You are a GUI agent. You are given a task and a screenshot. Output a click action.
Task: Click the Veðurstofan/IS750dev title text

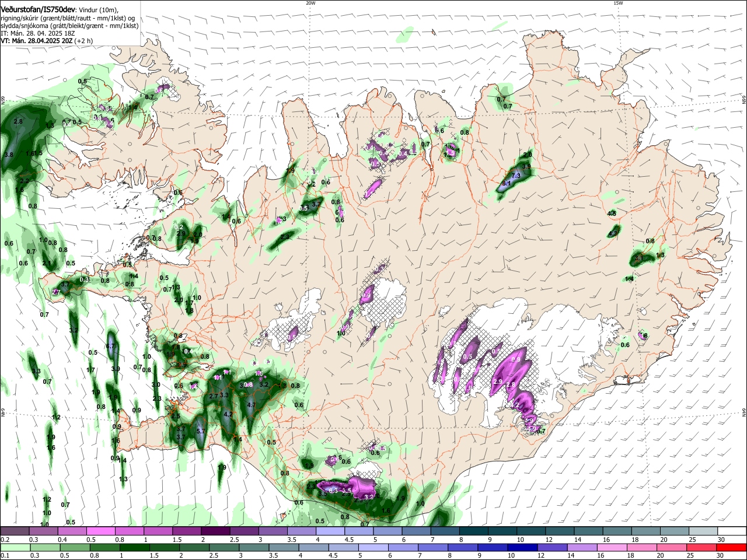click(37, 10)
